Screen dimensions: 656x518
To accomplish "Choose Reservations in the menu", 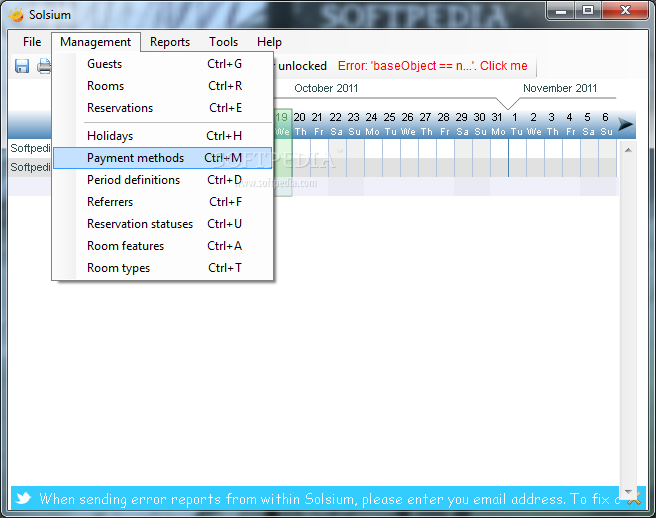I will click(163, 108).
